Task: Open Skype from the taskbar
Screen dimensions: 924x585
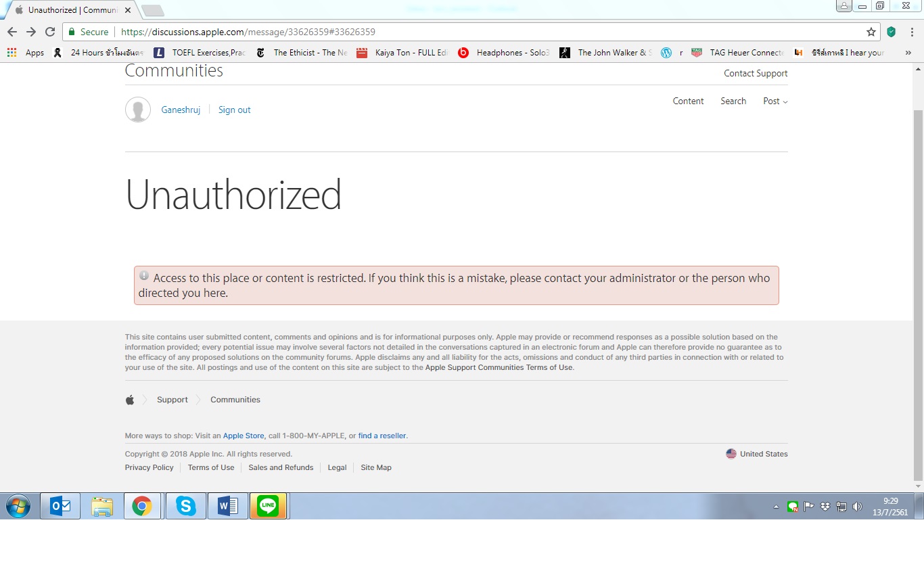Action: pyautogui.click(x=185, y=506)
